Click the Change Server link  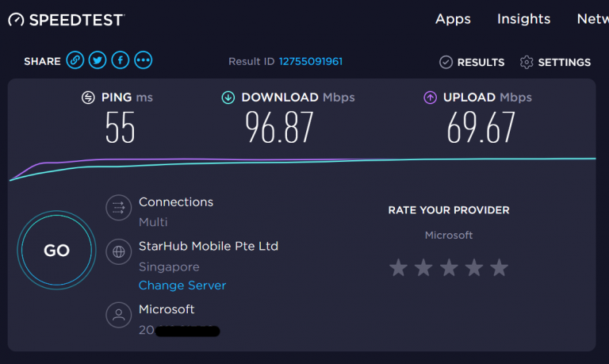click(x=182, y=285)
